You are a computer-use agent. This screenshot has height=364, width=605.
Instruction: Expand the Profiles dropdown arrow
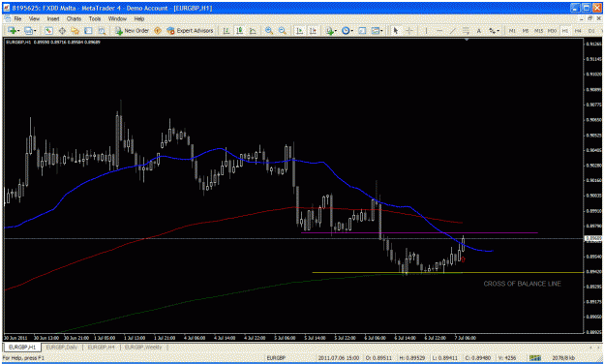point(34,30)
